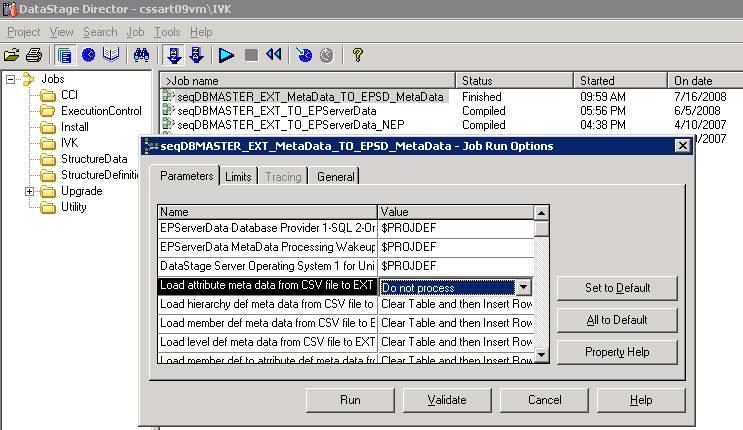
Task: Click the yellow Help question mark icon
Action: pos(358,55)
